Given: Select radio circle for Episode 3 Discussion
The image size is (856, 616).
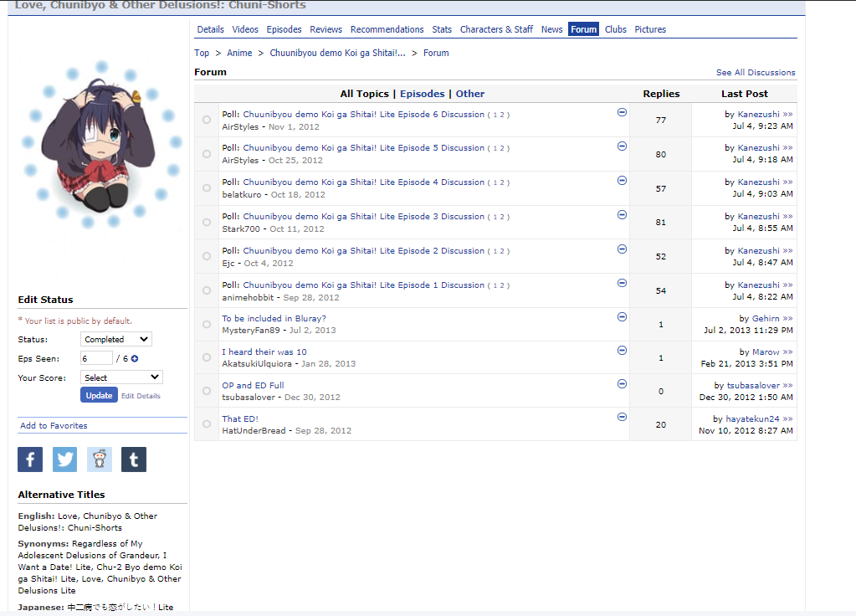Looking at the screenshot, I should pos(207,223).
